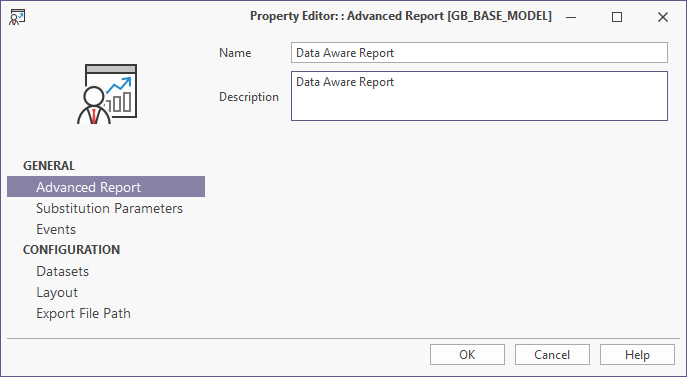Click the Property Editor title bar icon
687x377 pixels.
17,17
